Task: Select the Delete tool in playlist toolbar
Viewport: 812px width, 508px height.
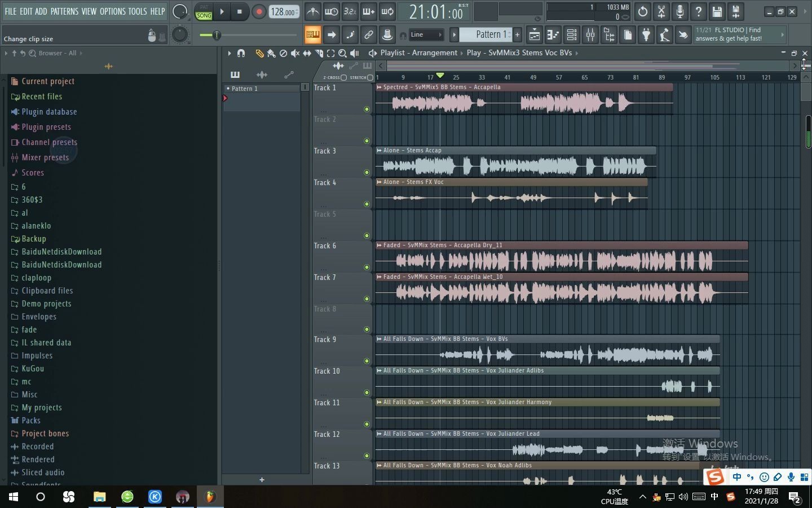Action: pos(283,53)
